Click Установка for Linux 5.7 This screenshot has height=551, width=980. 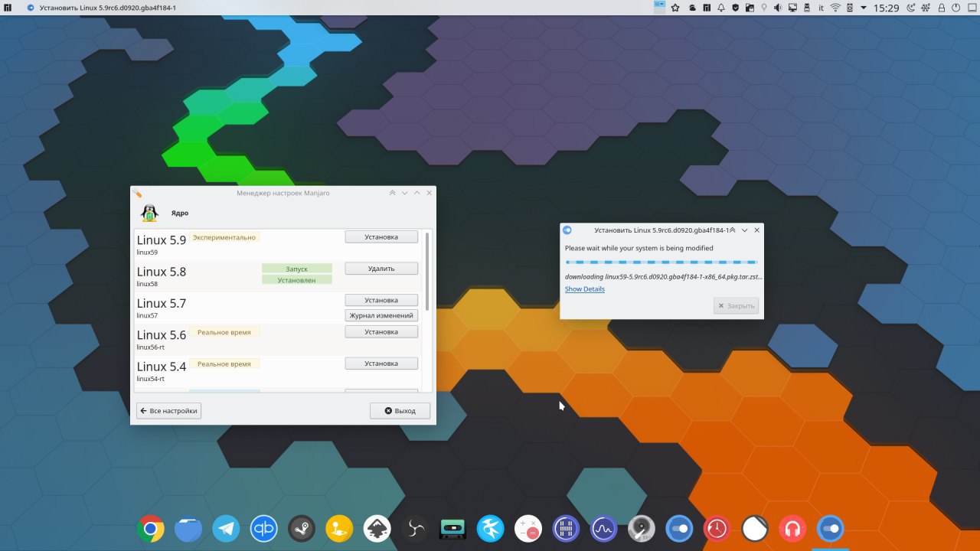tap(381, 300)
